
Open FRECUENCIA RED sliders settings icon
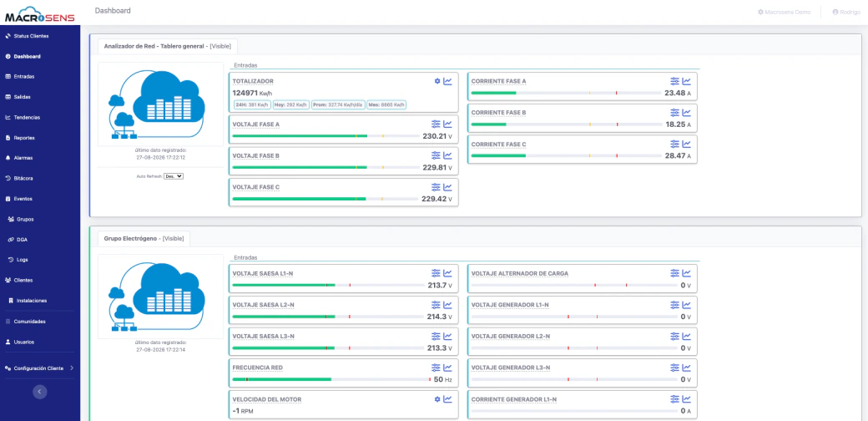(x=436, y=368)
